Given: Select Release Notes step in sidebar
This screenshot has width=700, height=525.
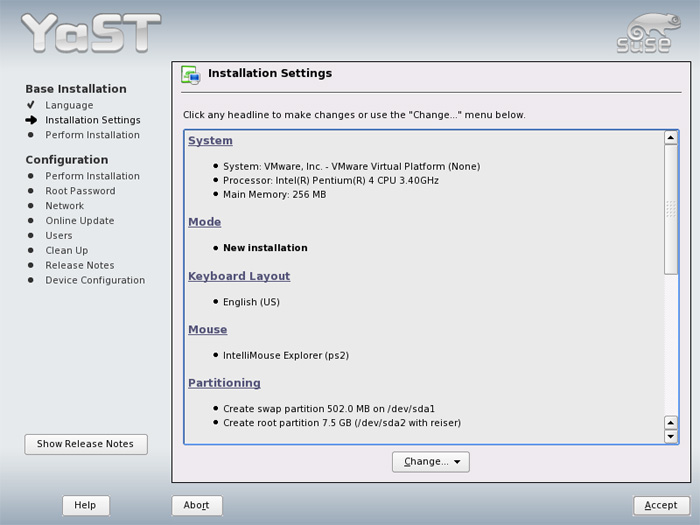Looking at the screenshot, I should (x=80, y=265).
